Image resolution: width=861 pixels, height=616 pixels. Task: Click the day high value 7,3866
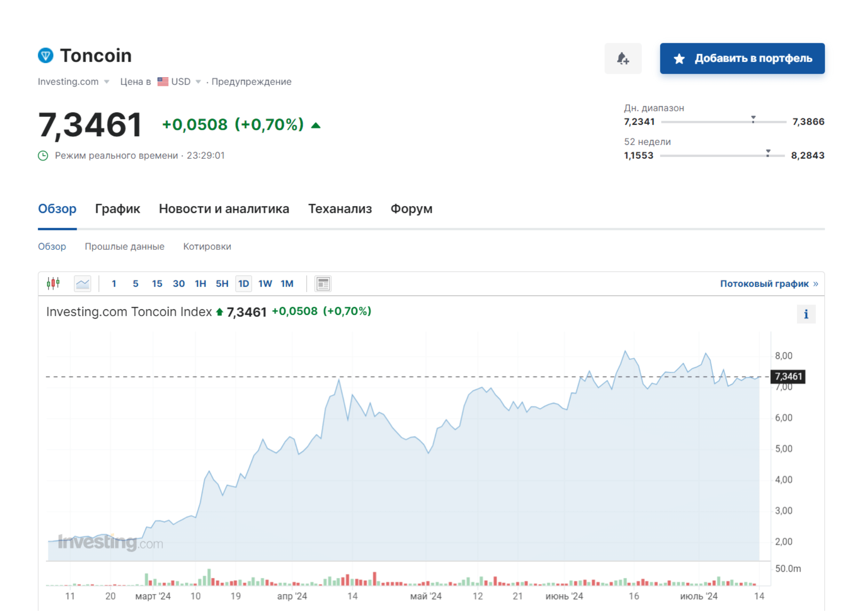pyautogui.click(x=808, y=122)
